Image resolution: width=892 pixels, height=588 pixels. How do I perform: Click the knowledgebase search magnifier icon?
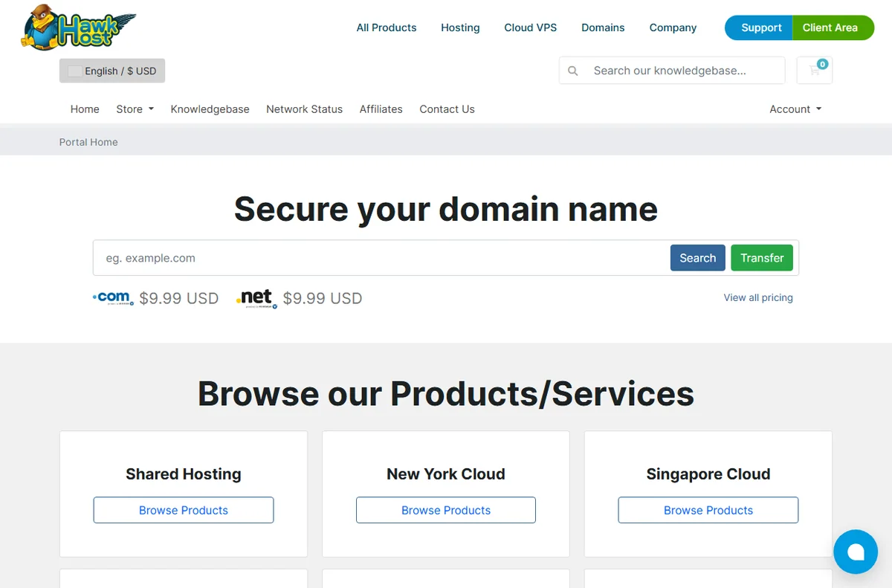(572, 71)
